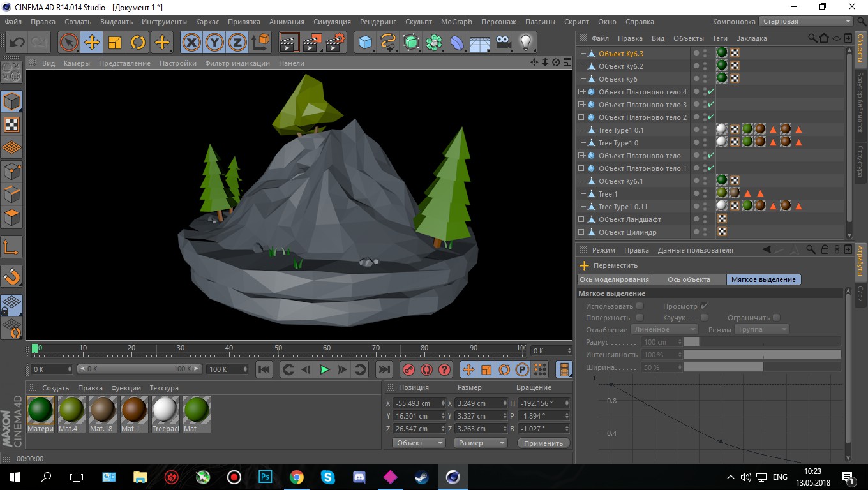
Task: Open the Рендеринг menu
Action: click(378, 22)
